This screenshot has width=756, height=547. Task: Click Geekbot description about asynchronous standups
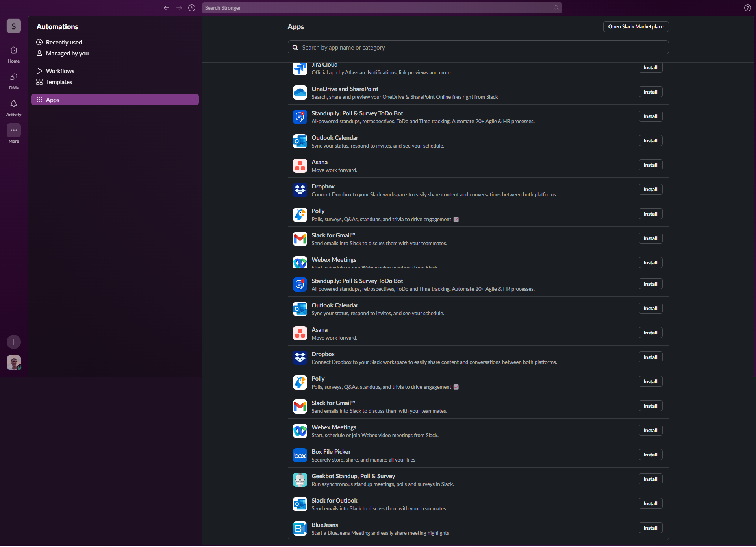pyautogui.click(x=383, y=484)
